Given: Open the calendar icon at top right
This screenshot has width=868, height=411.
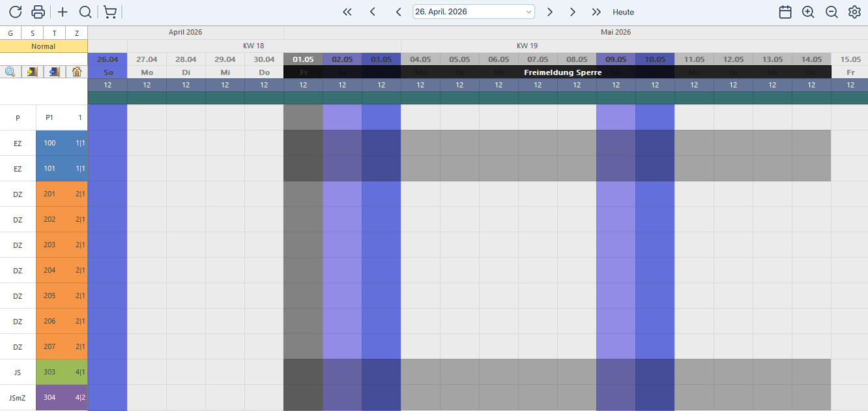Looking at the screenshot, I should click(785, 12).
